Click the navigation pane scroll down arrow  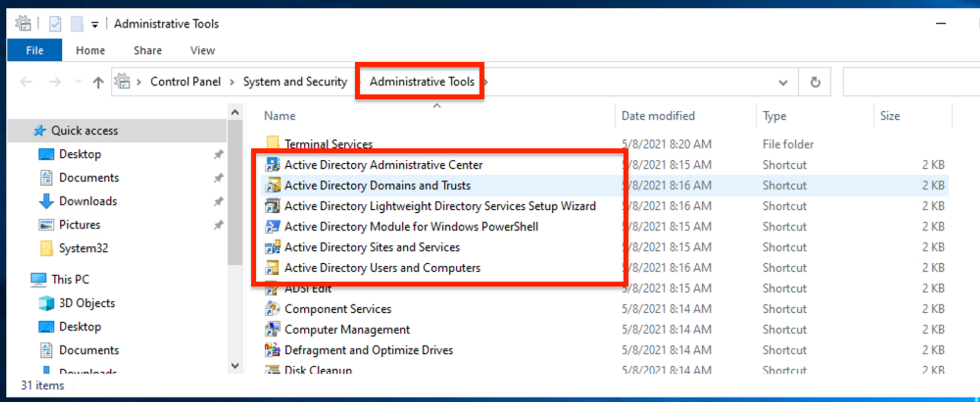(x=235, y=366)
